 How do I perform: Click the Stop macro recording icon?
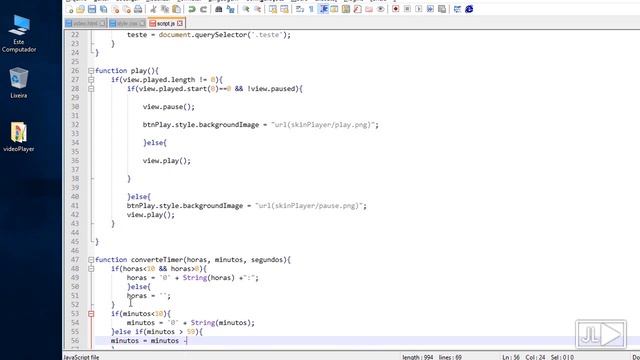[407, 9]
